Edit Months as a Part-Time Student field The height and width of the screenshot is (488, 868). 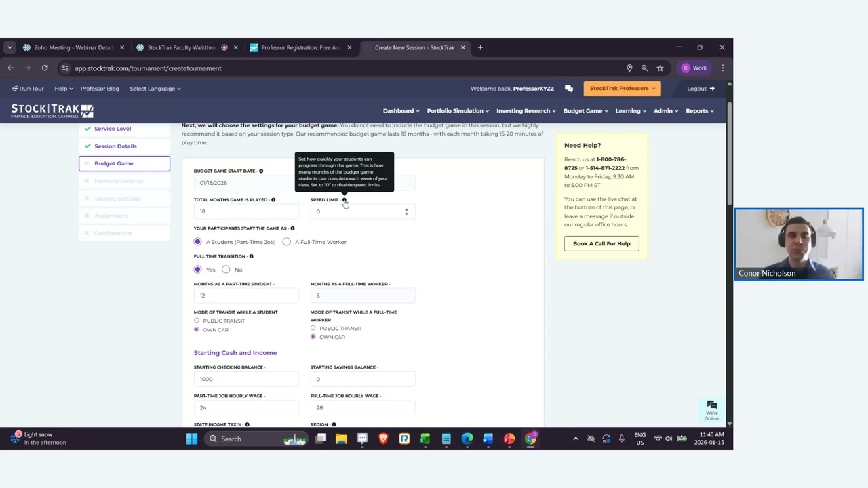coord(245,296)
